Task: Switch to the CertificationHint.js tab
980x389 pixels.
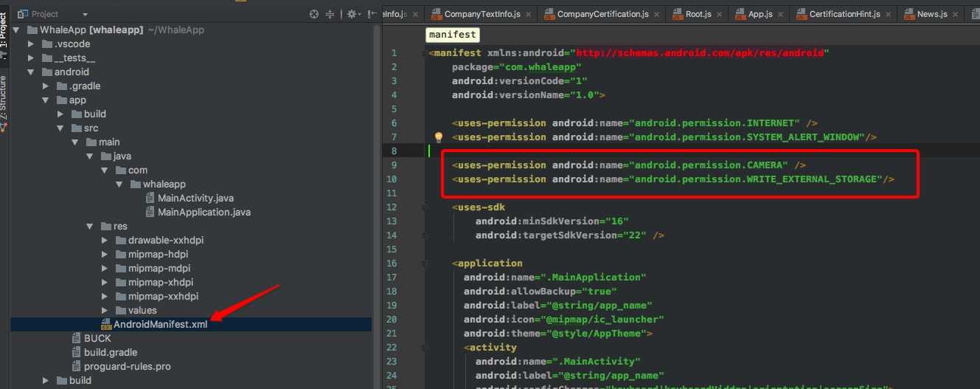Action: click(x=844, y=14)
